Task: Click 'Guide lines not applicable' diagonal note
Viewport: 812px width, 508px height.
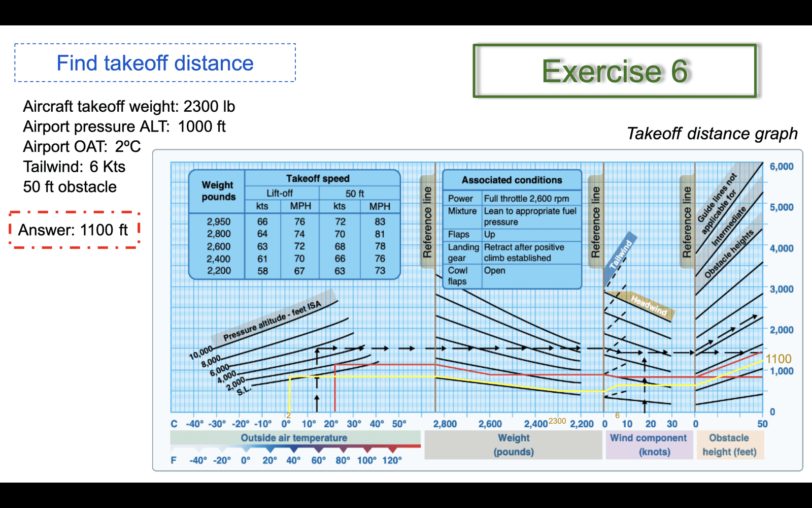Action: (719, 203)
